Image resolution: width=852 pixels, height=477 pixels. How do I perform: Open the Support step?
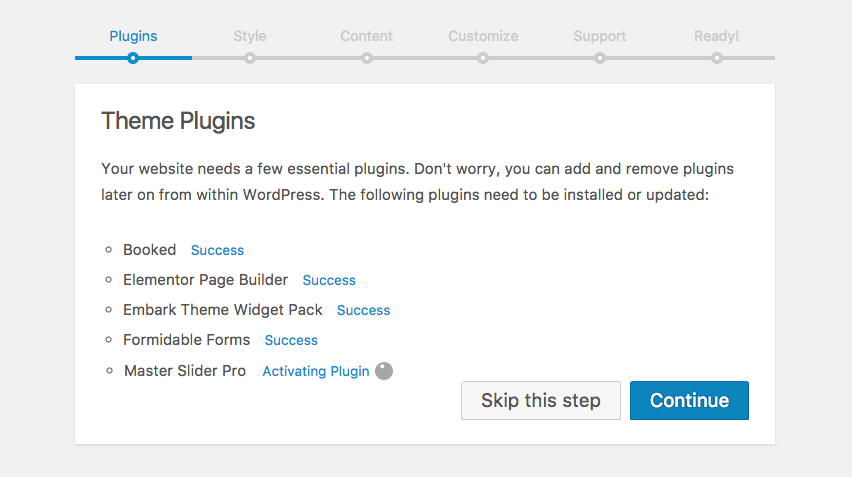pos(600,36)
